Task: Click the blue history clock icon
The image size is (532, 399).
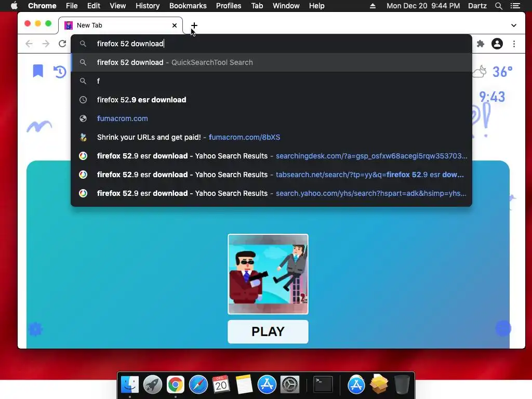Action: tap(60, 72)
